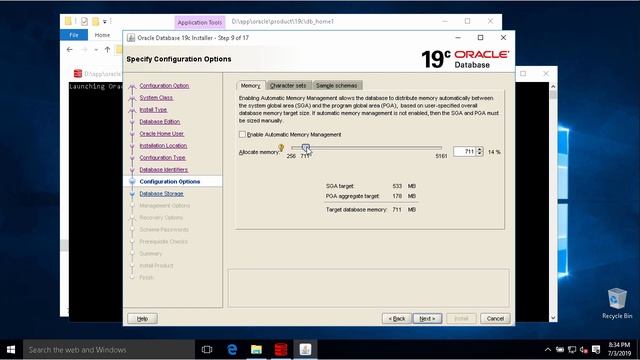The width and height of the screenshot is (640, 360).
Task: Click the allocated memory value field
Action: click(464, 151)
